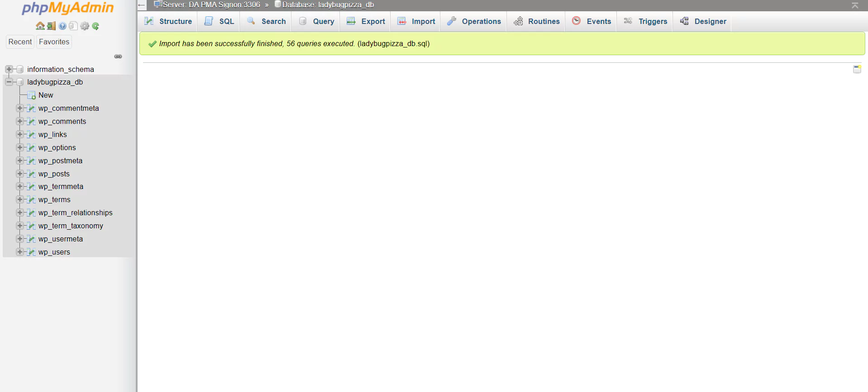Open the wp_term_relationships table

click(76, 213)
